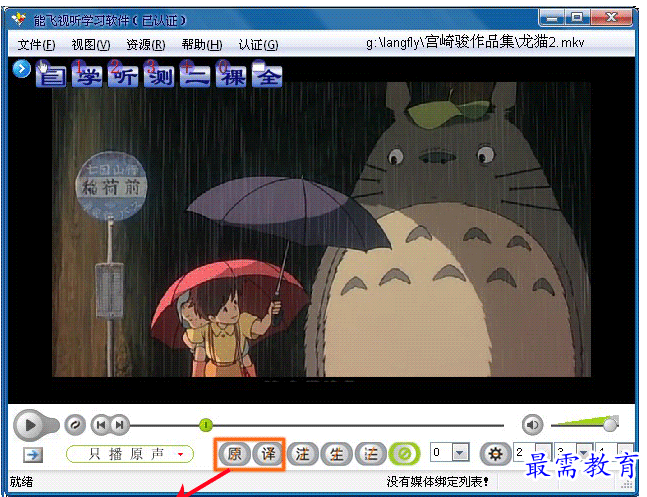
Task: Toggle the second 注 notes button
Action: (371, 454)
